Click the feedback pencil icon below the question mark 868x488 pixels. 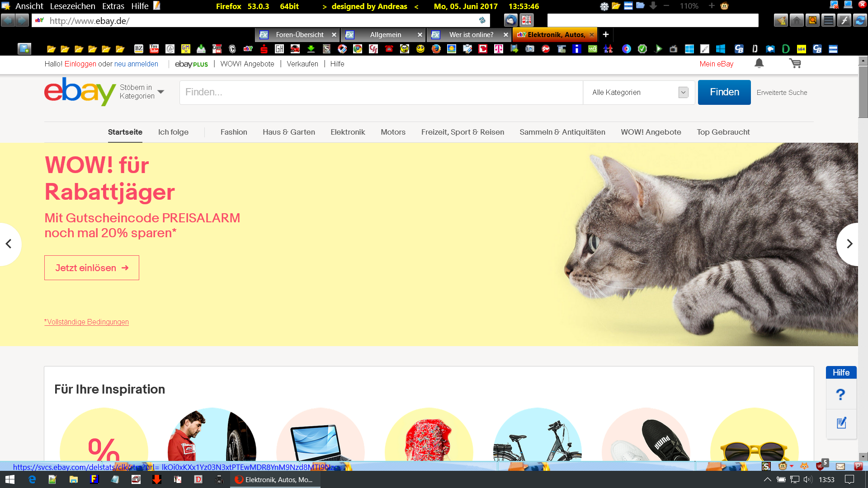click(x=841, y=423)
